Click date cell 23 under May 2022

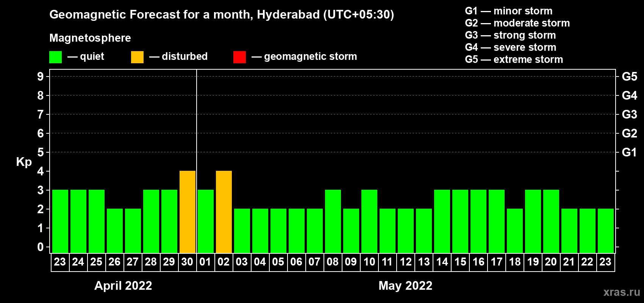pyautogui.click(x=605, y=262)
